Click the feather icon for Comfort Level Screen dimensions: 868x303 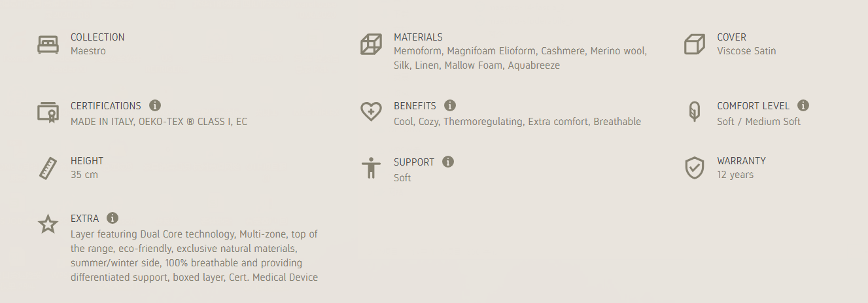[x=694, y=113]
